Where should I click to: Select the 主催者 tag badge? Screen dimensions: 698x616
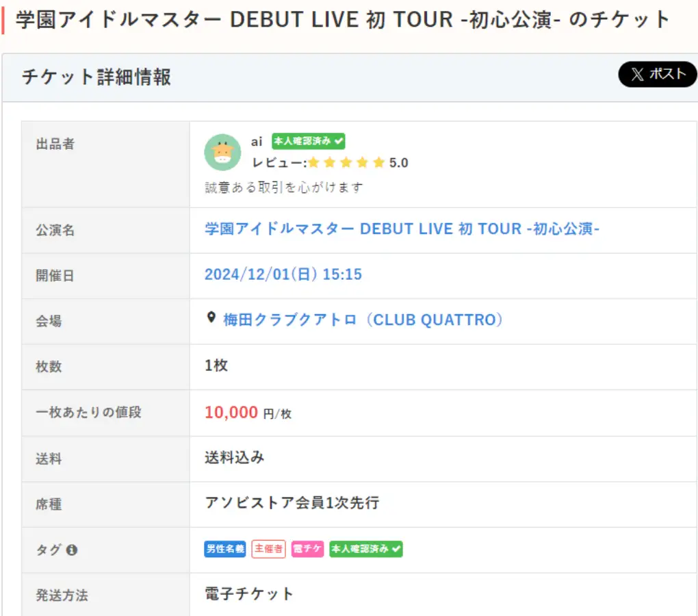pyautogui.click(x=268, y=549)
